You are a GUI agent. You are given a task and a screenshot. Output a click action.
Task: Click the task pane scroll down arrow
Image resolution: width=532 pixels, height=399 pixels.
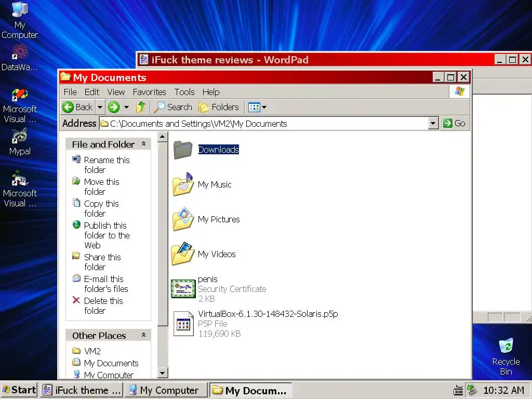point(163,373)
